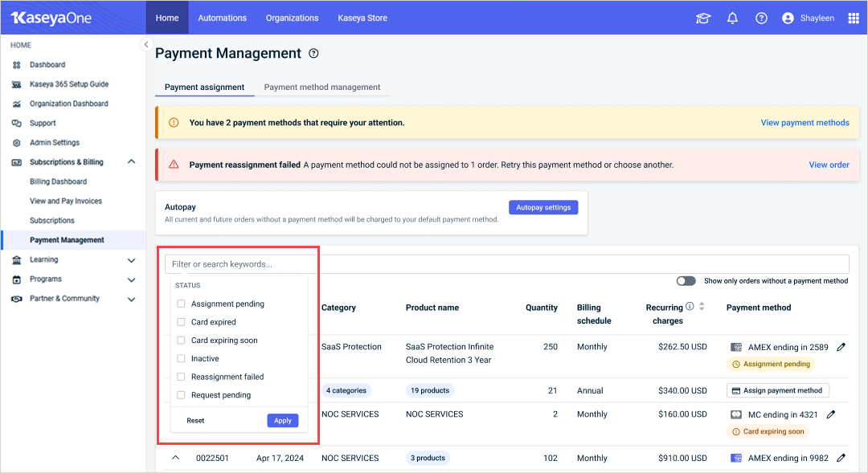Click the Learning building icon
The height and width of the screenshot is (473, 868).
coord(17,259)
